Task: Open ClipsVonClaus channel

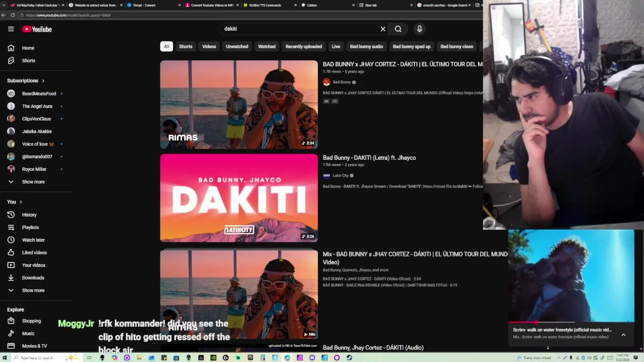Action: tap(36, 119)
